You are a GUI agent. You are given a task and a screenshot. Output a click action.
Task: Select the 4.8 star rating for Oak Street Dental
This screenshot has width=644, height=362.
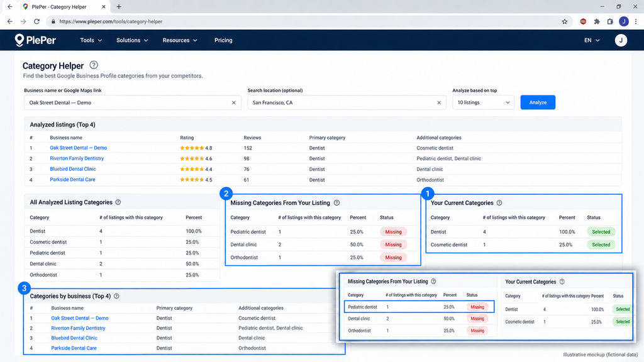(x=196, y=148)
